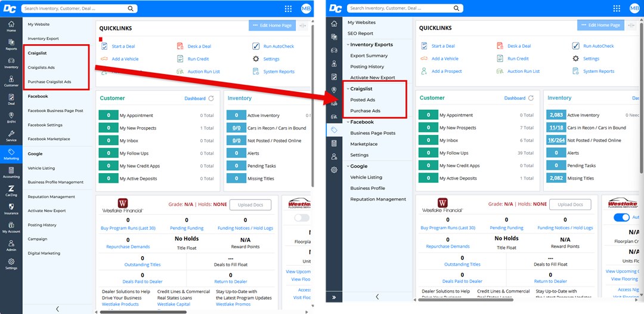This screenshot has width=644, height=314.
Task: Open Deal in left panel's labeled sidebar
Action: pos(11,100)
